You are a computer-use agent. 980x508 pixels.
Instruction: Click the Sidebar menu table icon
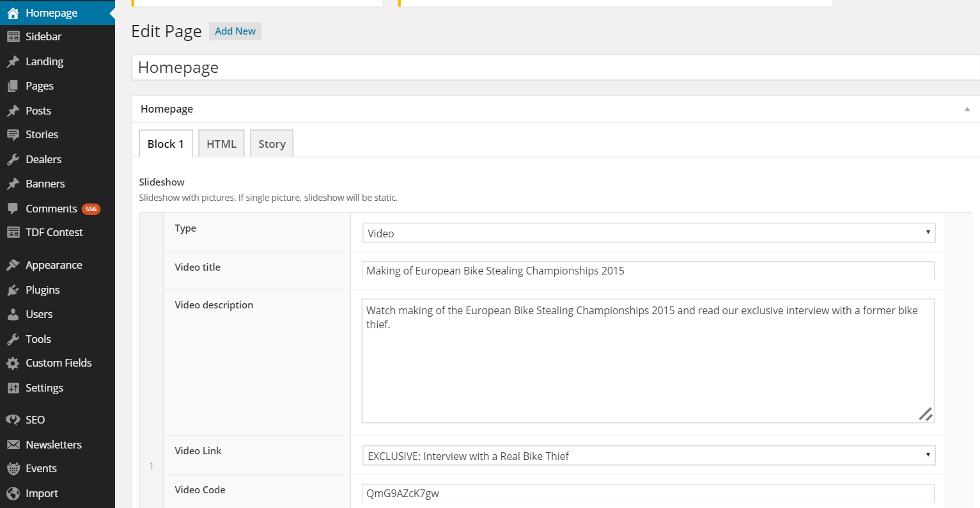coord(13,36)
